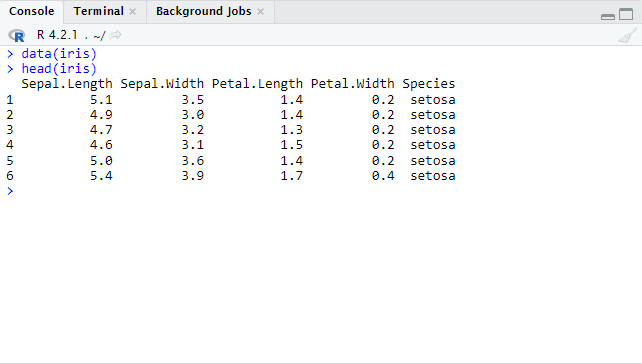Switch to the Console tab
Viewport: 642px width, 364px height.
[32, 11]
